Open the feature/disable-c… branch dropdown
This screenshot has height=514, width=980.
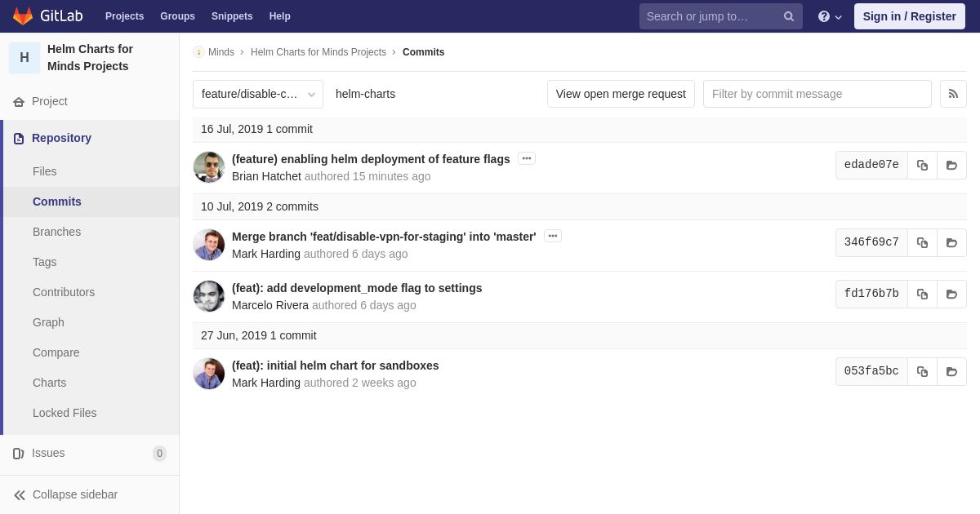[258, 94]
